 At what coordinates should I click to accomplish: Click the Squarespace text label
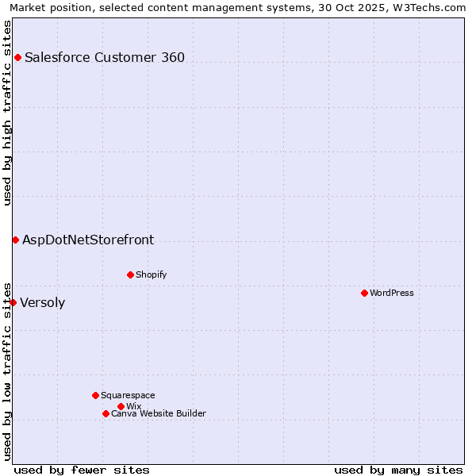point(128,395)
